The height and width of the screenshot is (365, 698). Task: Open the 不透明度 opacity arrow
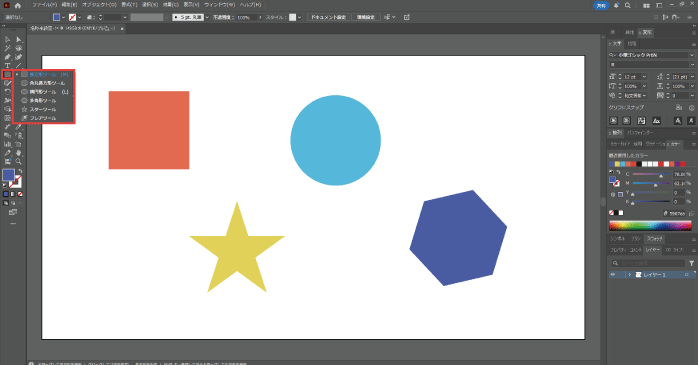click(x=260, y=17)
